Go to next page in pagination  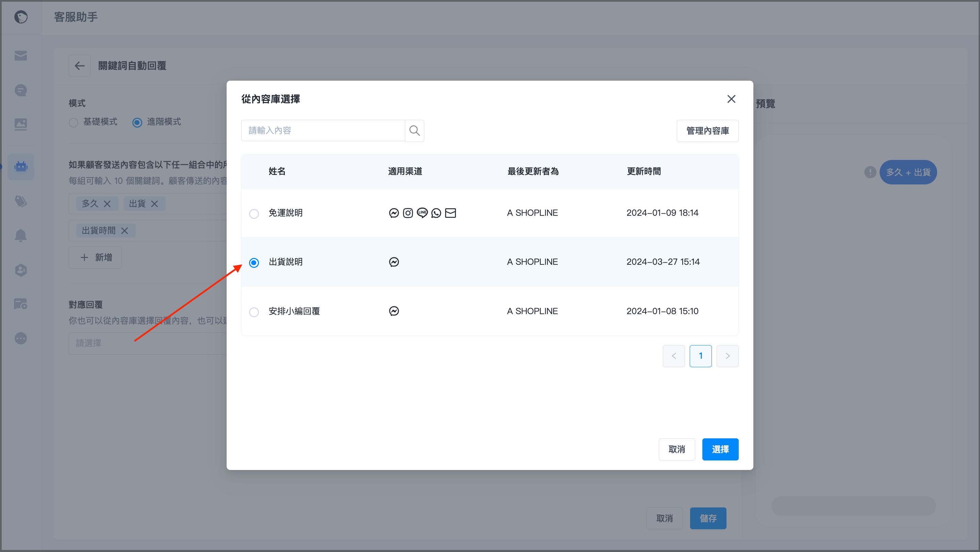(728, 356)
